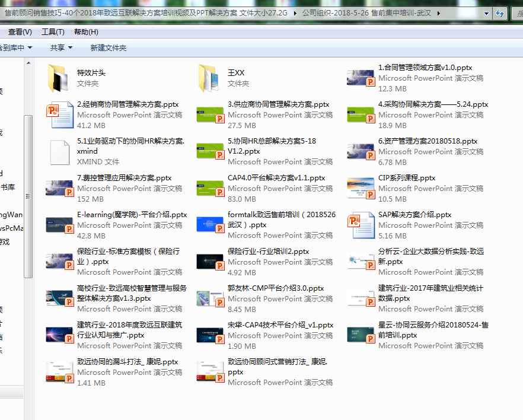Click the left navigation pane vertical scrollbar
Screen dimensions: 523x420
pyautogui.click(x=28, y=196)
